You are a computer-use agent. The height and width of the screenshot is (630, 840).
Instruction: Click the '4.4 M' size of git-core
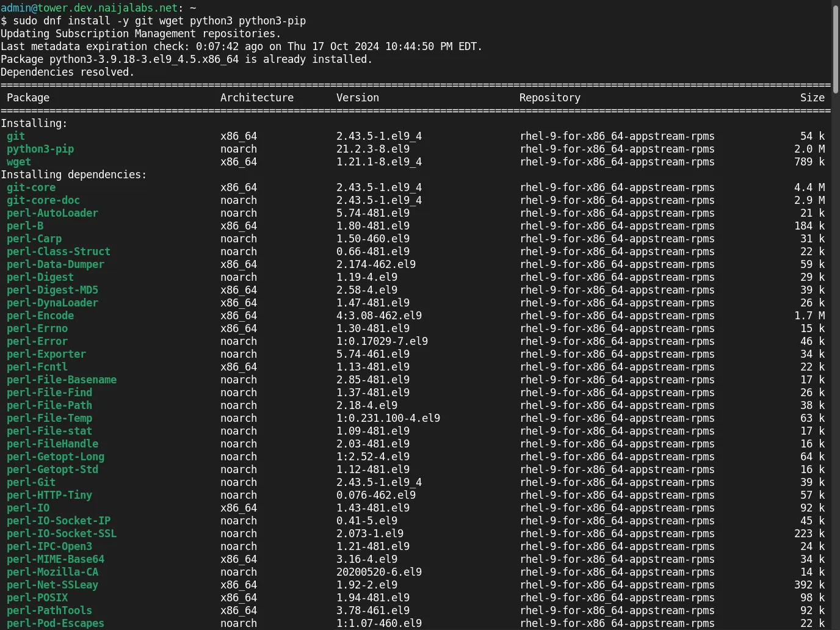809,187
